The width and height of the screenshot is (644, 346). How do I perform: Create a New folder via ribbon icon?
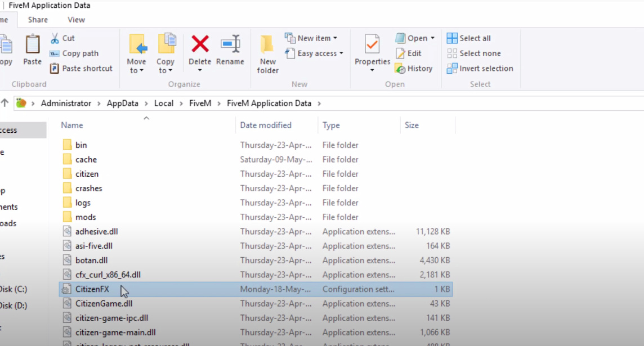coord(267,45)
